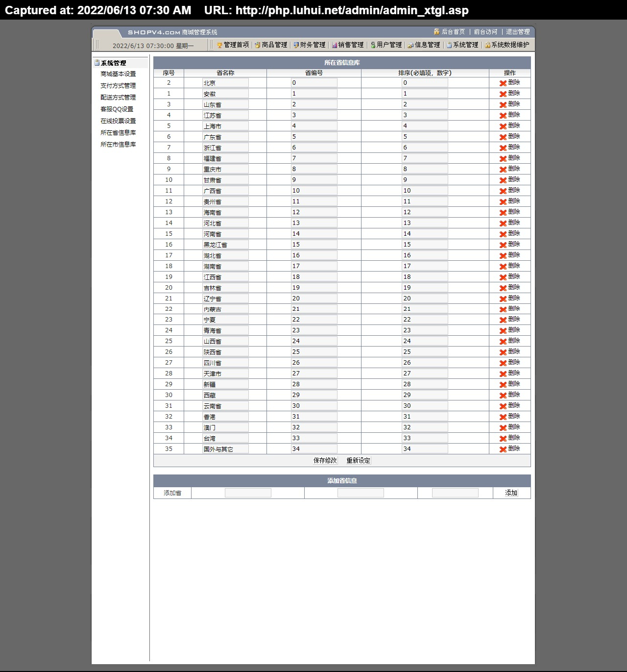Delete the 台湾 row

point(509,438)
